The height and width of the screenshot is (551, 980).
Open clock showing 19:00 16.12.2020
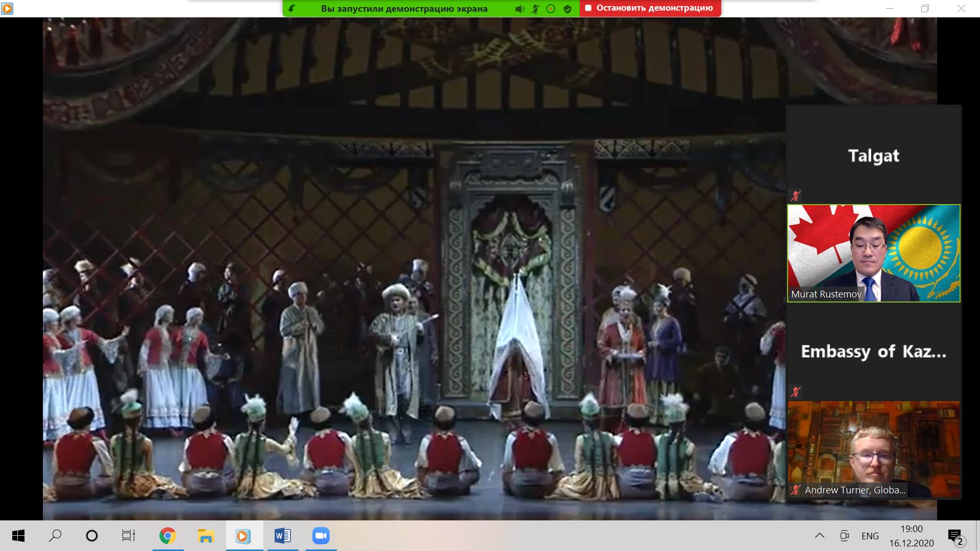(x=912, y=536)
